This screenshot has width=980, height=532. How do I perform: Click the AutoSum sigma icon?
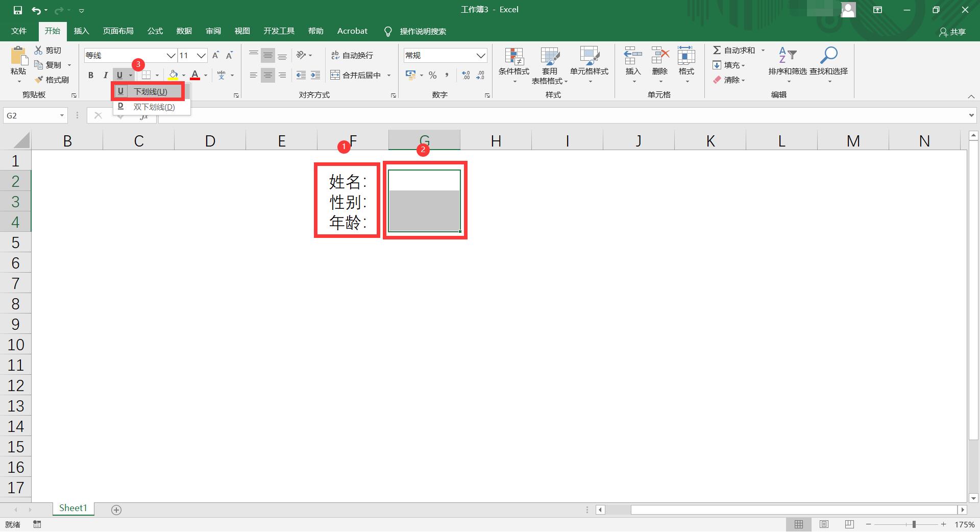pos(717,50)
